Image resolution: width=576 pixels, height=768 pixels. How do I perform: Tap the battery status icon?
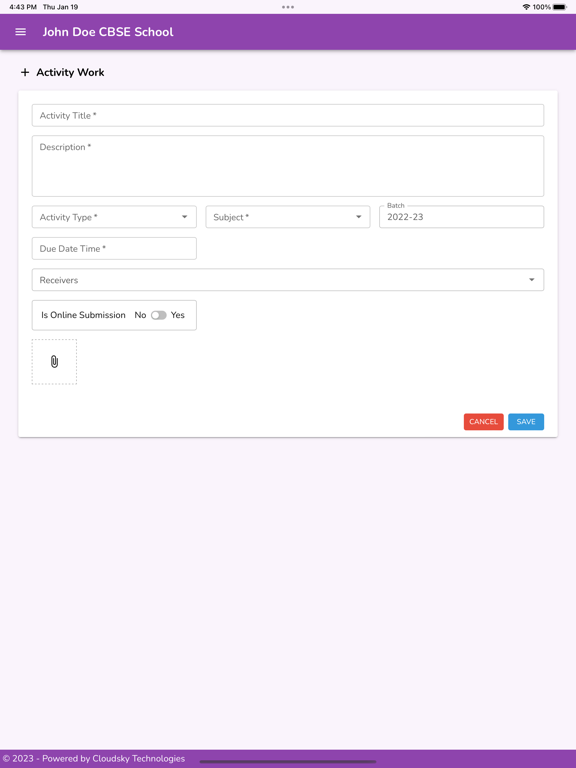[x=560, y=7]
